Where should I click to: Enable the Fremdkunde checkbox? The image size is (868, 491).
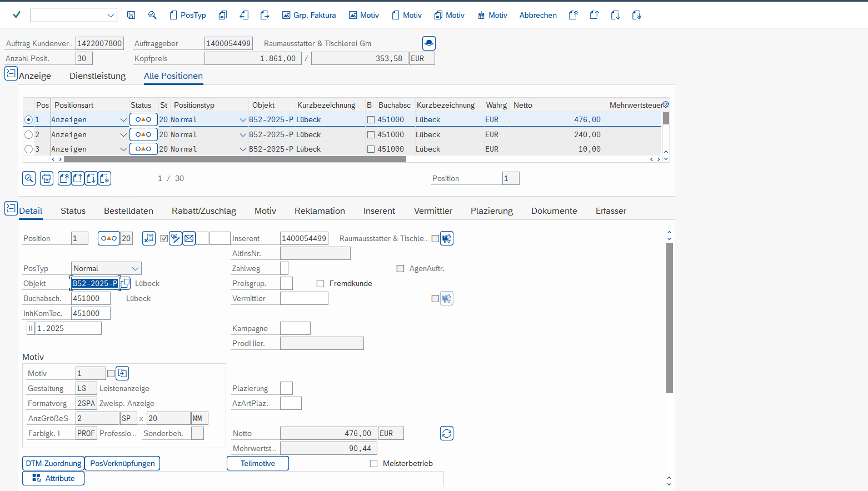coord(320,283)
